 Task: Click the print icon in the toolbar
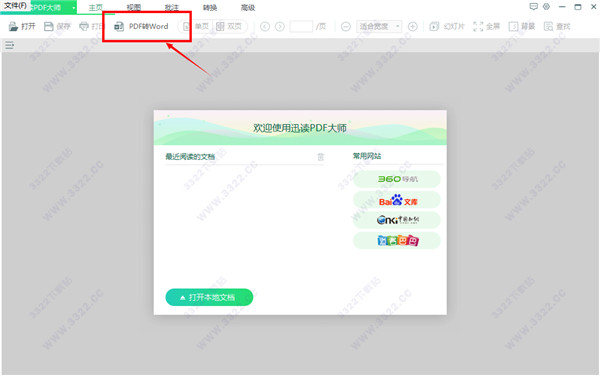[84, 26]
